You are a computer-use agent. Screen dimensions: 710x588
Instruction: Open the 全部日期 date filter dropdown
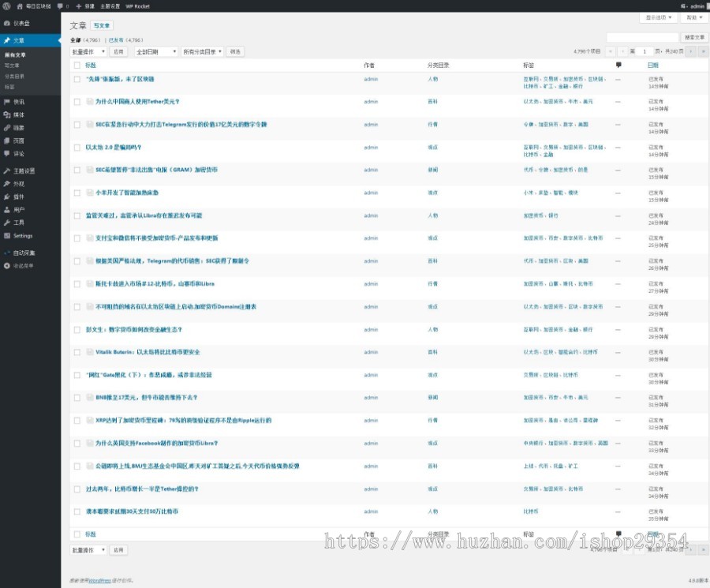click(x=156, y=51)
